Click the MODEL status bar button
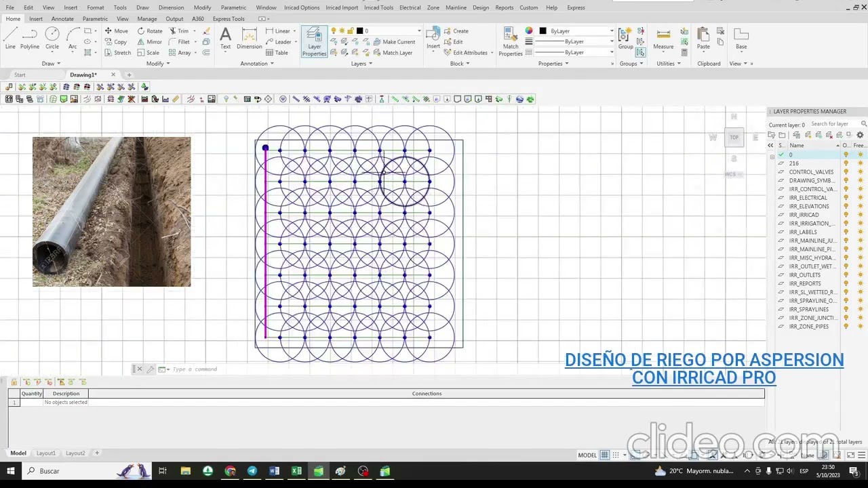This screenshot has height=488, width=868. (x=587, y=455)
